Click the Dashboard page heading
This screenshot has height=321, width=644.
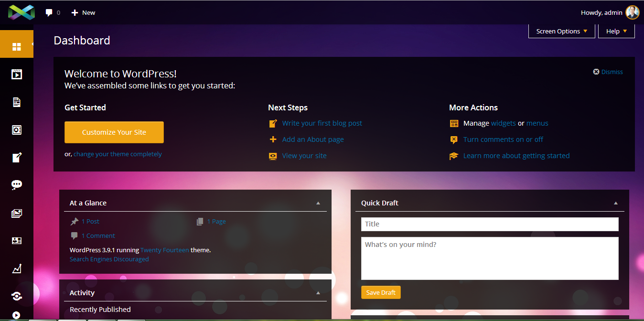(x=82, y=41)
